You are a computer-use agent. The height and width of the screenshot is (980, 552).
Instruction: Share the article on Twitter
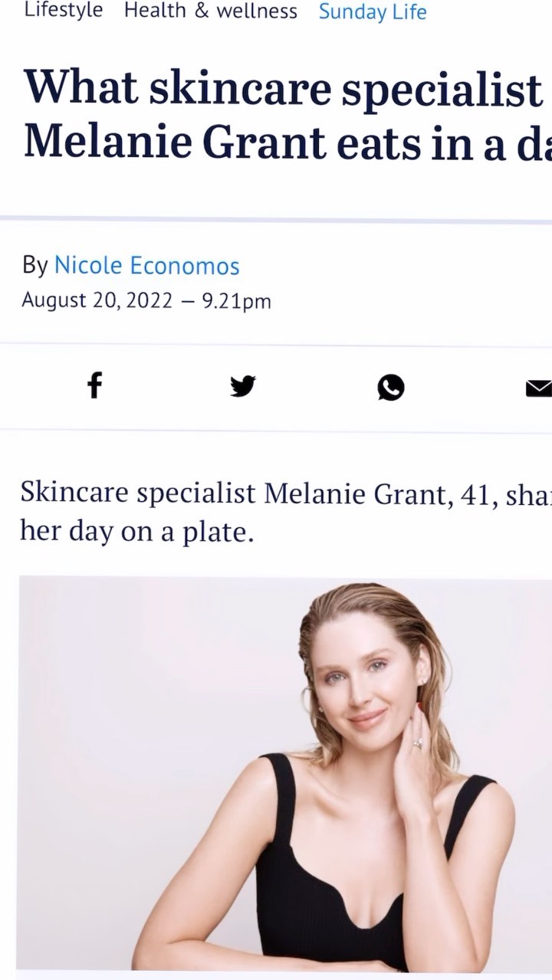pyautogui.click(x=242, y=386)
